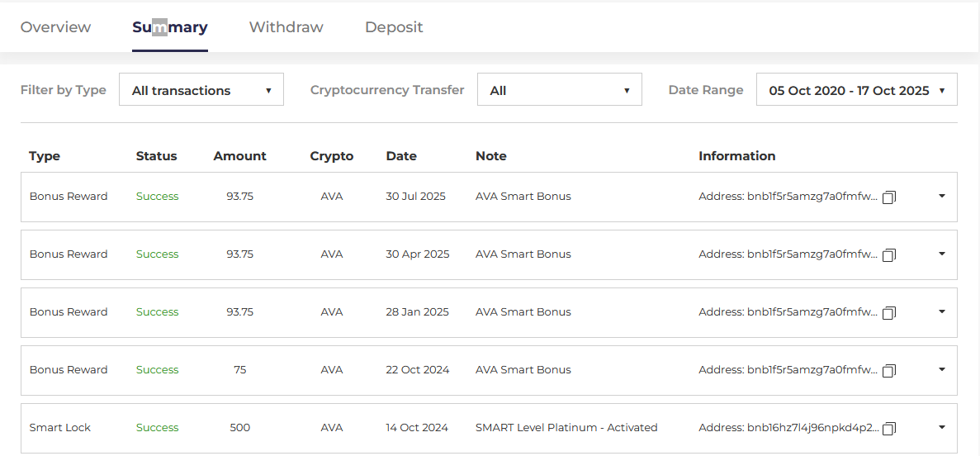
Task: Click the Date Range label
Action: 706,89
